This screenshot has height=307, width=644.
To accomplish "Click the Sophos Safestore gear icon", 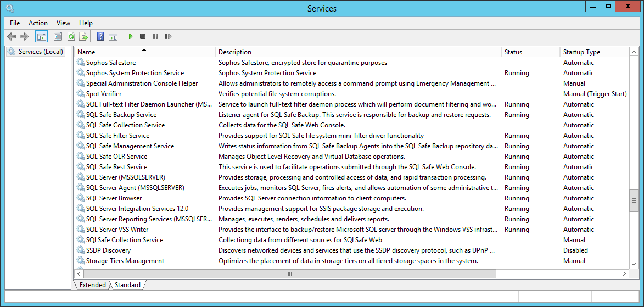I will tap(81, 63).
